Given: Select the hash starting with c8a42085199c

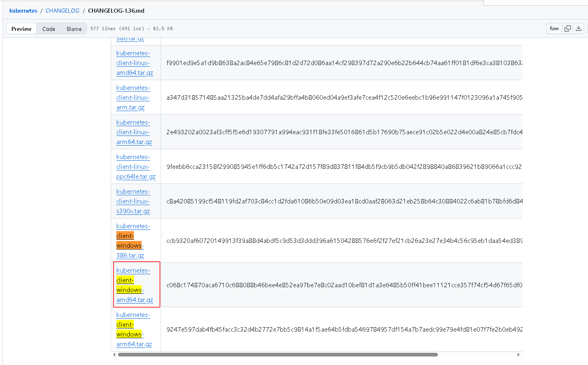Looking at the screenshot, I should coord(344,201).
